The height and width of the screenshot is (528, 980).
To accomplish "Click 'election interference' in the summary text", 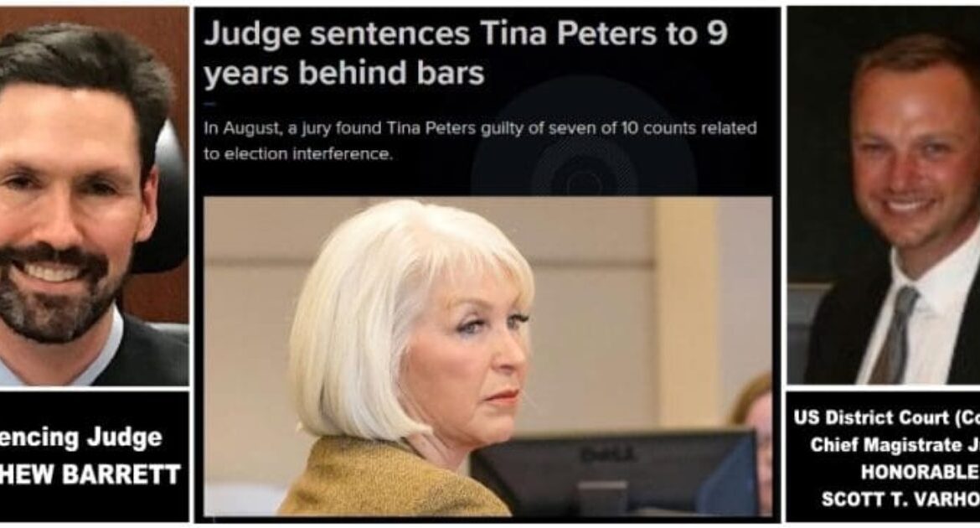I will click(x=308, y=154).
